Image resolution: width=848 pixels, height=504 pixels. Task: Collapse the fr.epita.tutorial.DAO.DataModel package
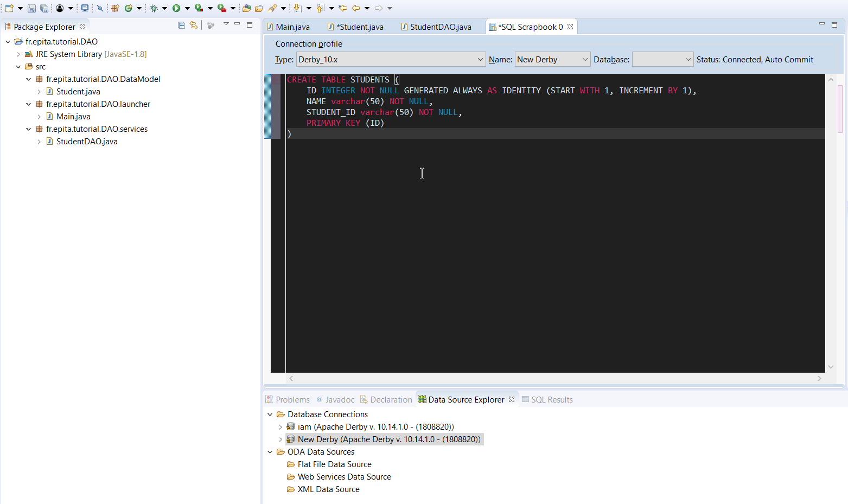29,79
